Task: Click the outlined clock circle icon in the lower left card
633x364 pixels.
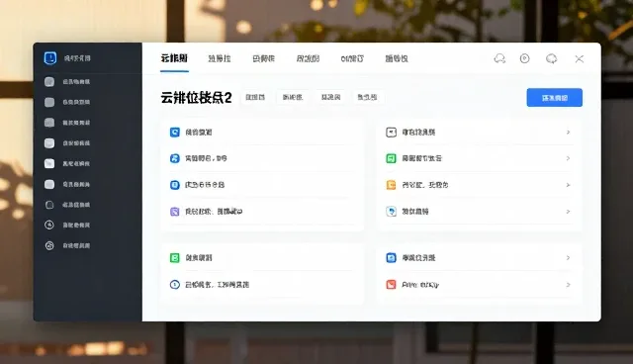Action: pyautogui.click(x=174, y=285)
